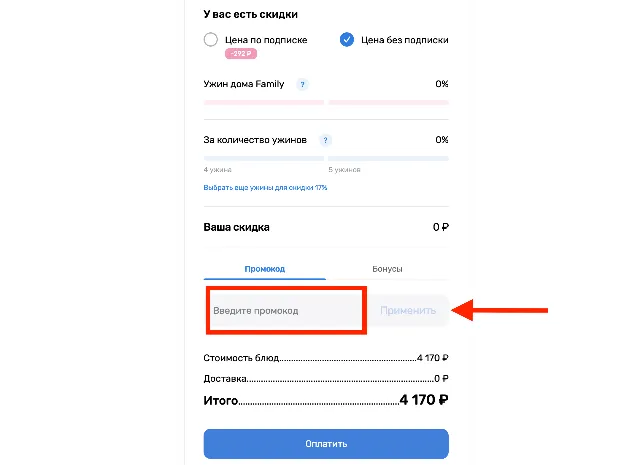Click the 'Ваша скидка' amount 0 ₽
Screen dimensions: 624x465
point(441,227)
